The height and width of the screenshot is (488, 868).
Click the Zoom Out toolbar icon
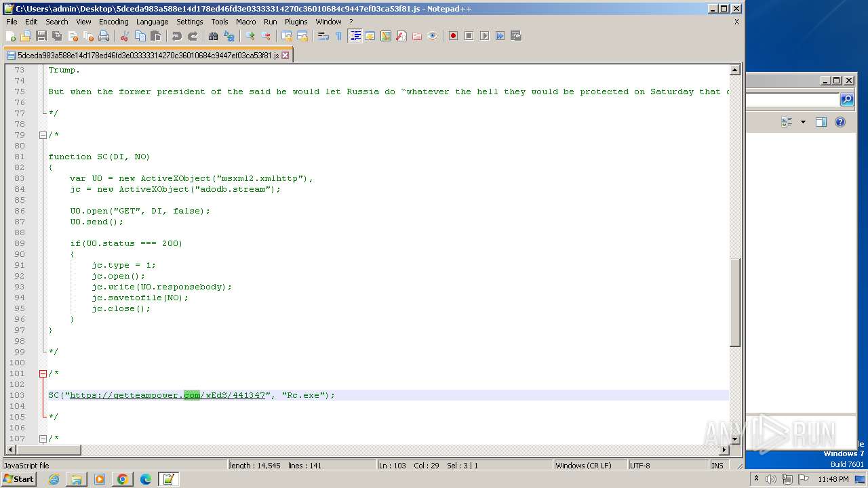266,36
